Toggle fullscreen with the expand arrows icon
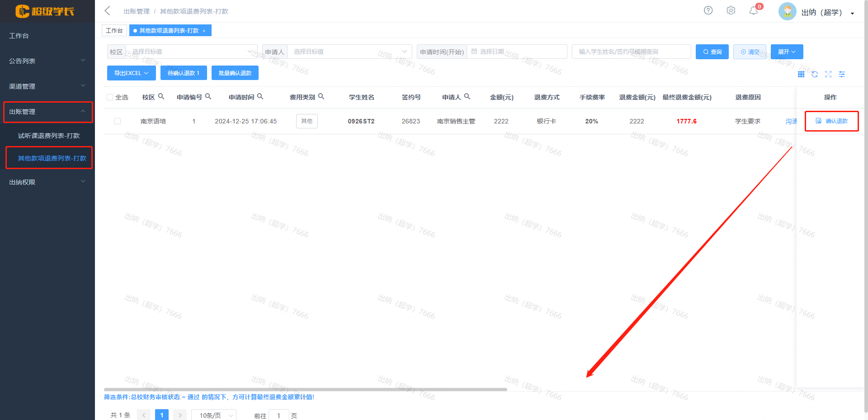The image size is (868, 420). point(828,74)
